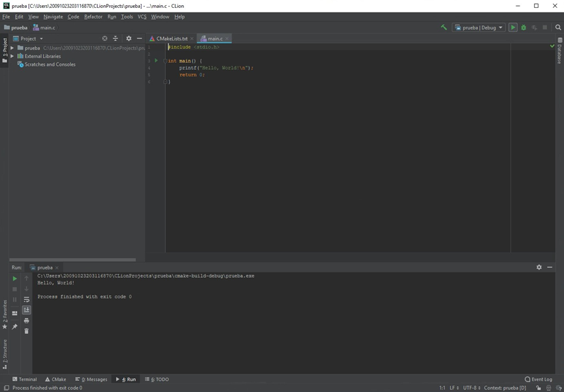Open the Database side panel
The image size is (564, 392).
pyautogui.click(x=559, y=51)
